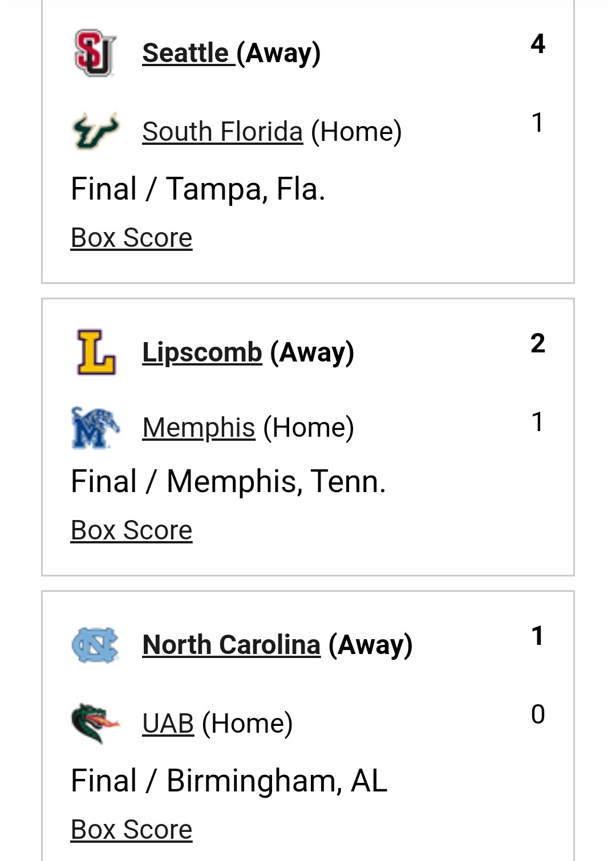Click the Seattle University team logo
Viewport: 616px width, 861px height.
[95, 52]
